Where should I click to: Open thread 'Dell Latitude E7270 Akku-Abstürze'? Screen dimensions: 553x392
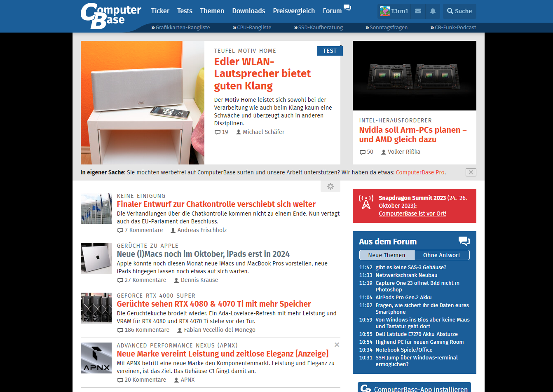[417, 334]
